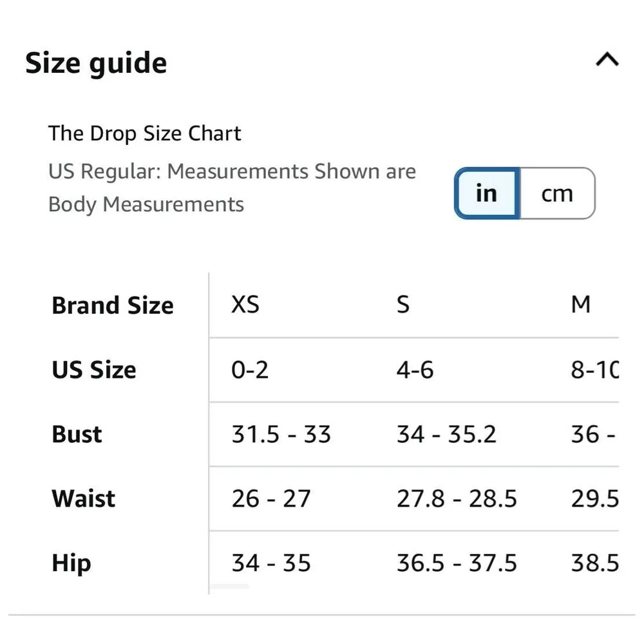Select the 31.5 - 33 bust measurement
This screenshot has width=644, height=644.
coord(281,433)
